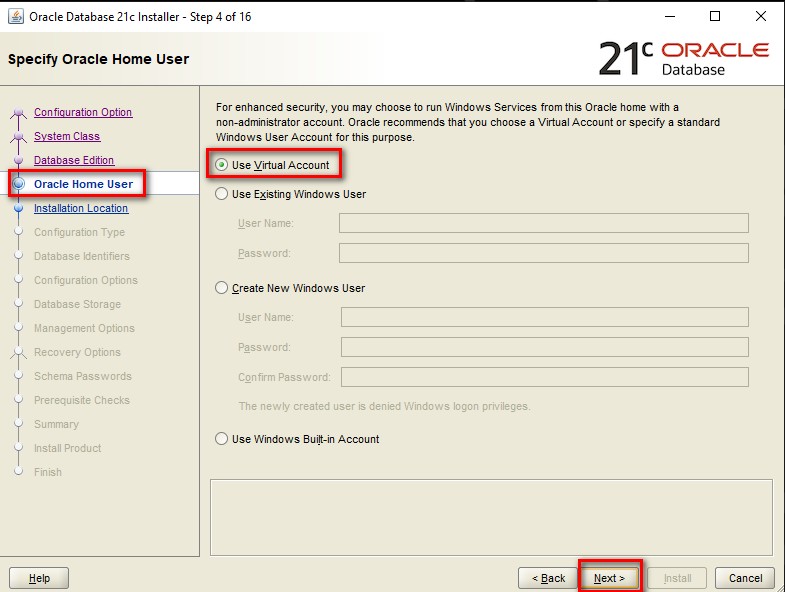
Task: Select Create New Windows User option
Action: [222, 288]
